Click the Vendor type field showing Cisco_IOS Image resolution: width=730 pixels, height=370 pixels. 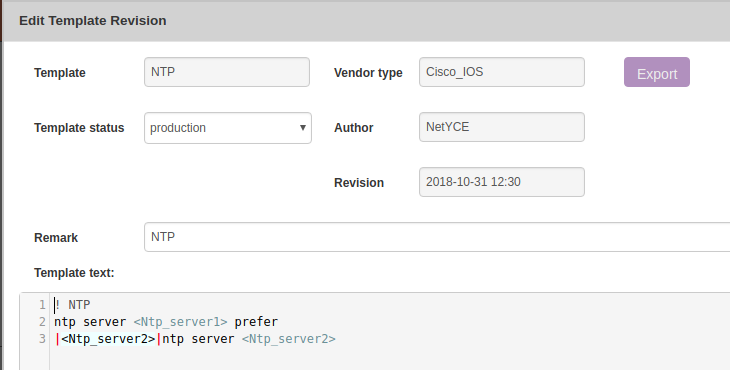click(502, 72)
